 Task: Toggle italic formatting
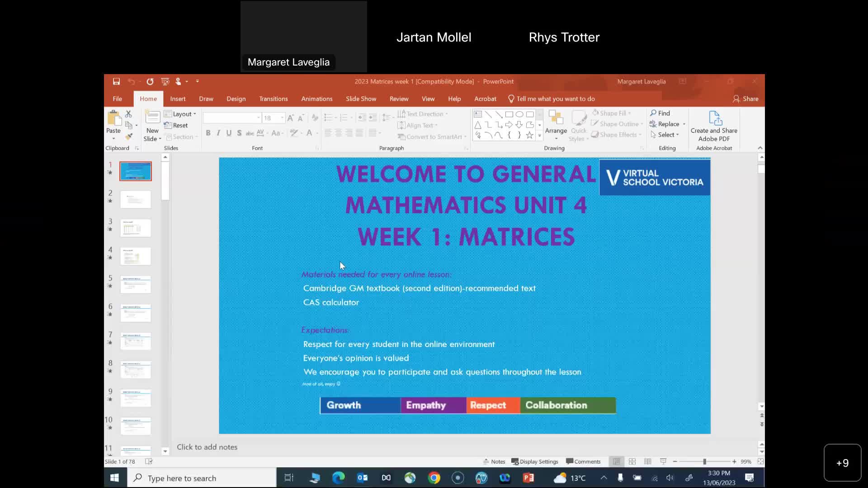click(218, 132)
